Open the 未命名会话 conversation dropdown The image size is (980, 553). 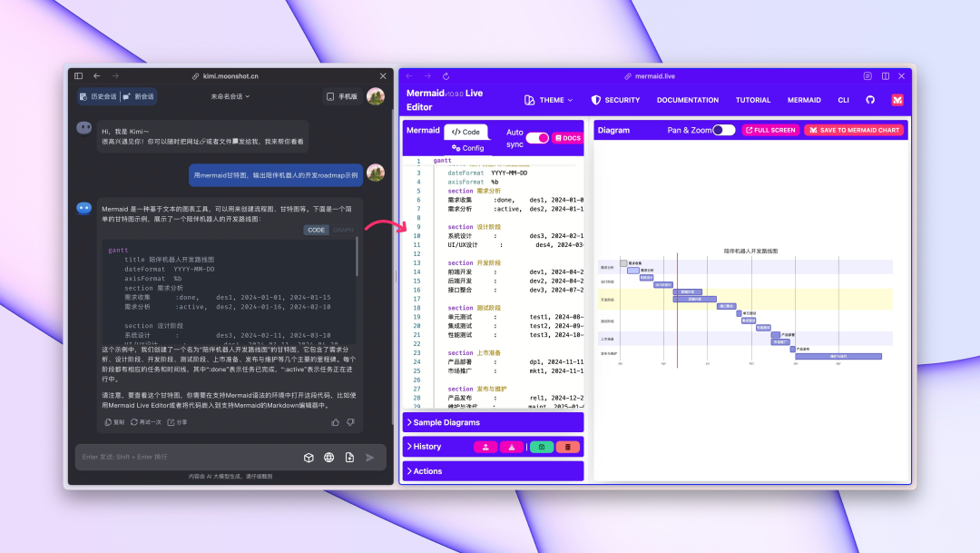click(230, 96)
